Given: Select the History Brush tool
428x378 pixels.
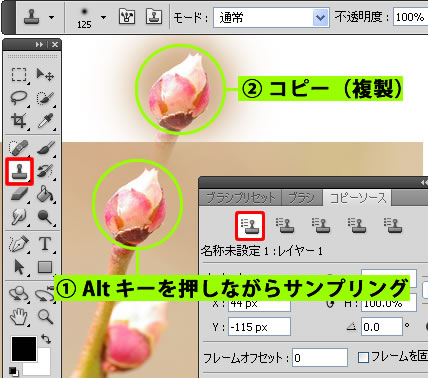Looking at the screenshot, I should pos(45,171).
